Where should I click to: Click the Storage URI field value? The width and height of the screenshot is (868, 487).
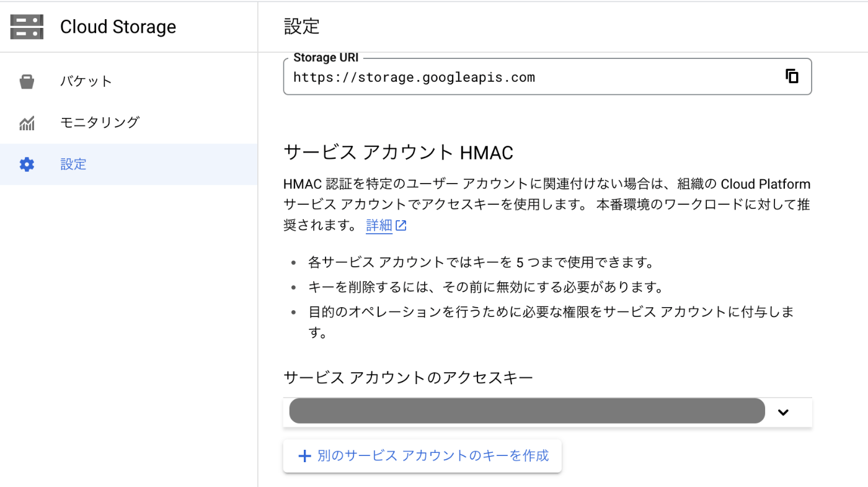(414, 78)
